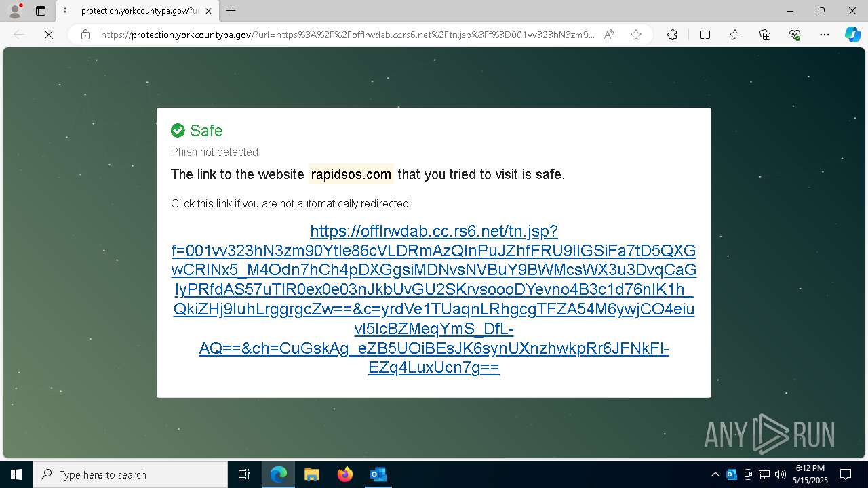Click the green Safe checkmark icon
The height and width of the screenshot is (488, 868).
(178, 131)
